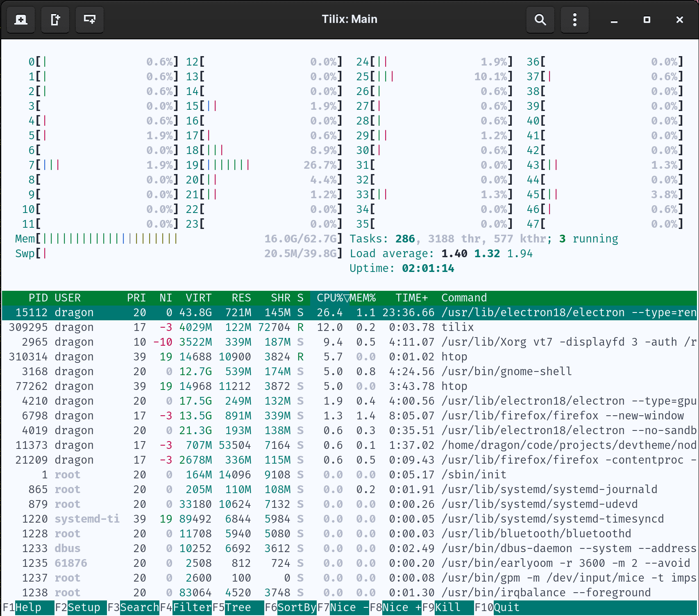Image resolution: width=699 pixels, height=616 pixels.
Task: Click the Mem usage meter bar
Action: pos(179,239)
